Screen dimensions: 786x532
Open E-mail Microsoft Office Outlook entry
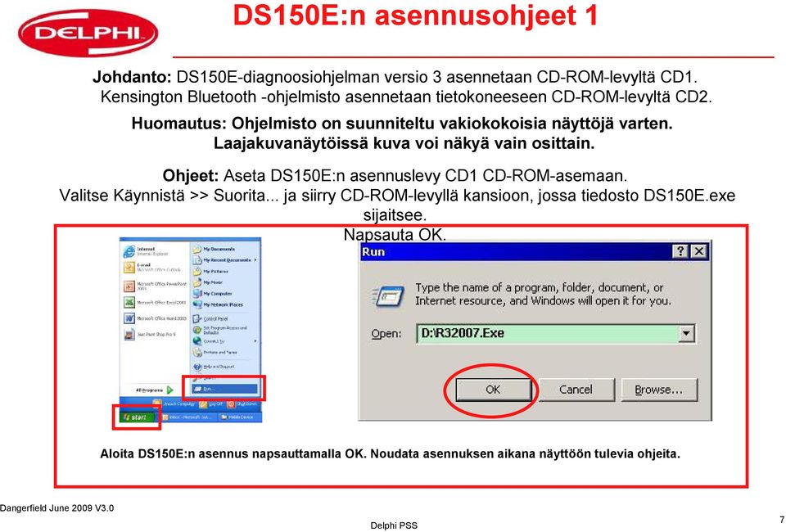pyautogui.click(x=151, y=267)
